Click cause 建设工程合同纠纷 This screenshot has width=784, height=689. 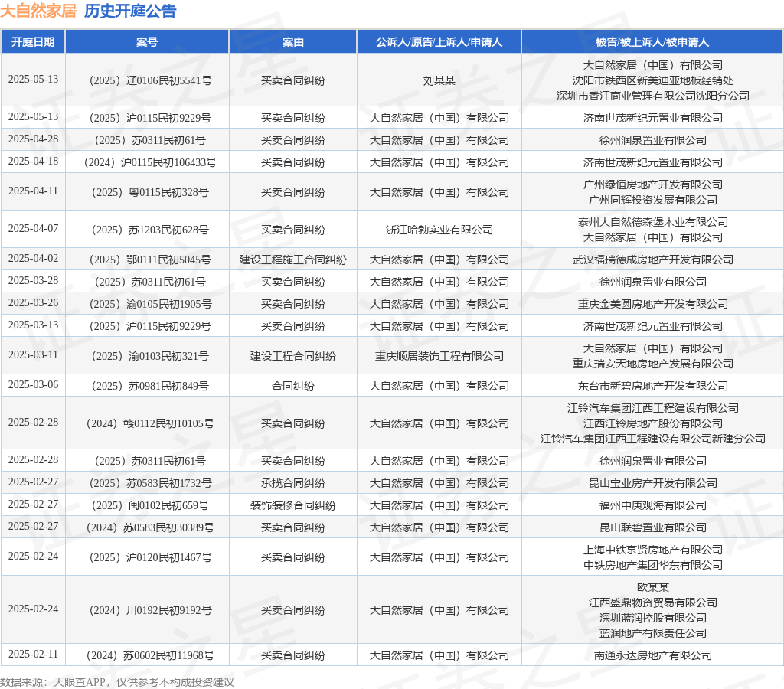click(x=293, y=357)
